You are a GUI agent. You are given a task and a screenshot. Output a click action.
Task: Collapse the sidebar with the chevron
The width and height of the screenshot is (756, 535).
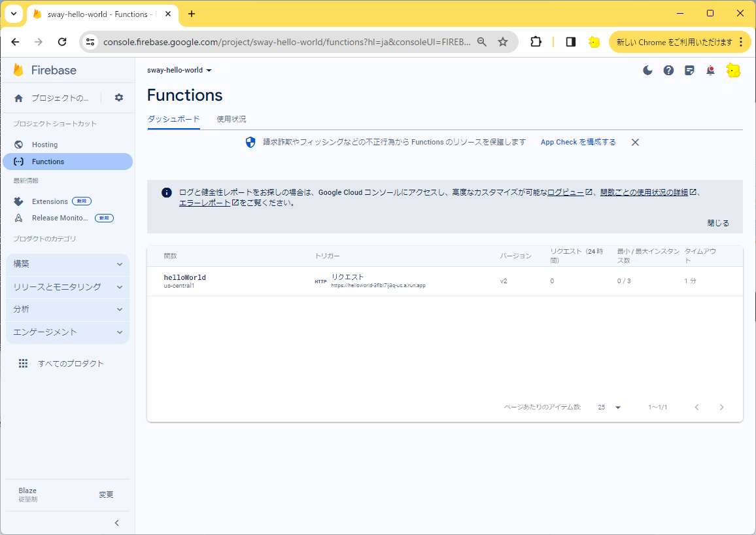click(116, 523)
